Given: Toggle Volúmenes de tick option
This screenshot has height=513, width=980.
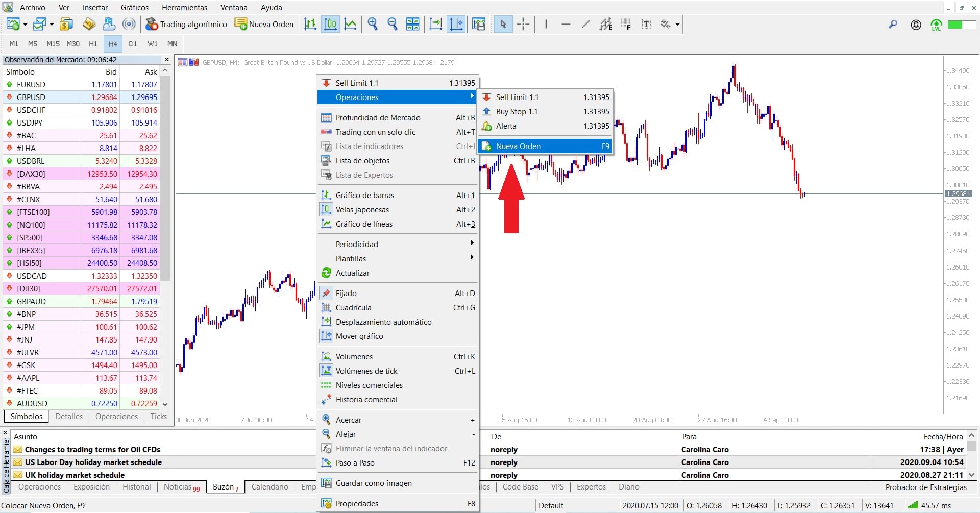Looking at the screenshot, I should (397, 371).
